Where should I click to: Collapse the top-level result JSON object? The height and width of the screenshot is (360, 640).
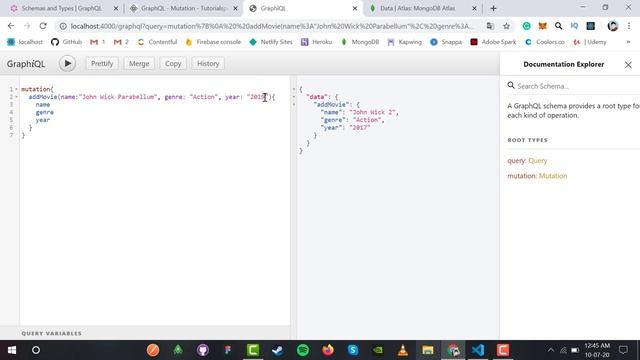coord(294,89)
